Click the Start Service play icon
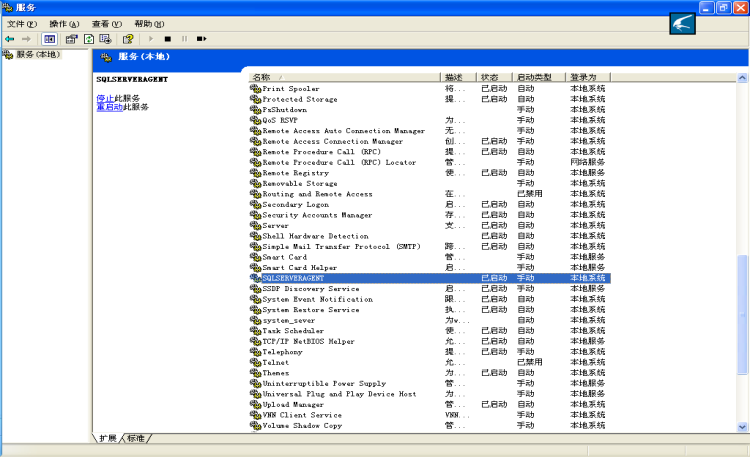Screen dimensions: 750x457 pos(151,39)
